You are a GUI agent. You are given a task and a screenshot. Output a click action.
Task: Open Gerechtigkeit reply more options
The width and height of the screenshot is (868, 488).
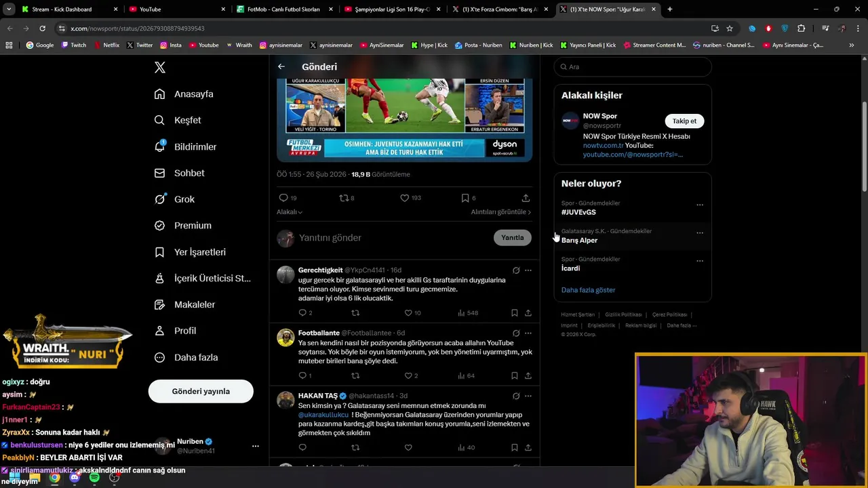click(x=528, y=270)
